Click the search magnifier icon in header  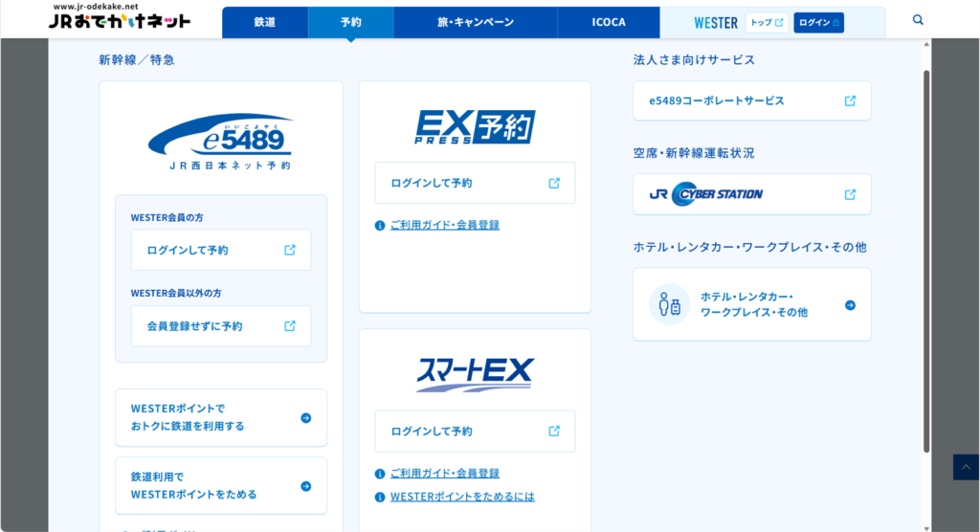click(918, 20)
